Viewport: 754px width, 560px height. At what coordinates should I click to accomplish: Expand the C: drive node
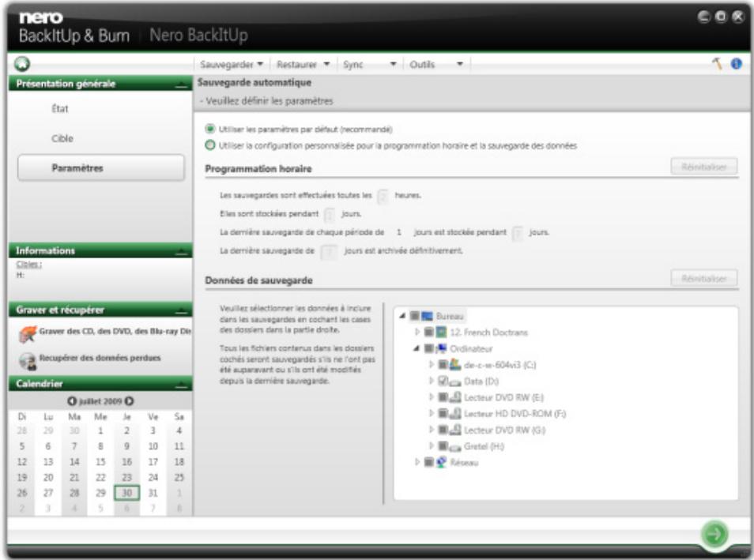click(431, 364)
